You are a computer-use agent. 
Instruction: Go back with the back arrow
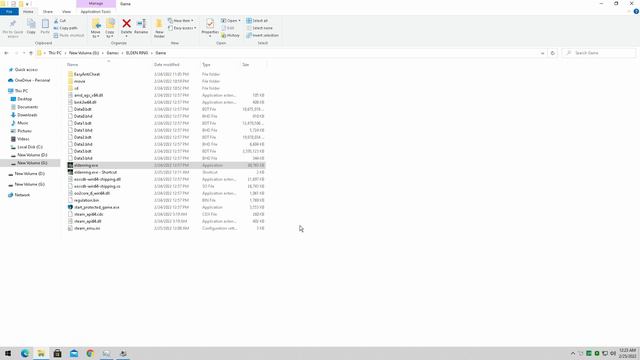(6, 53)
